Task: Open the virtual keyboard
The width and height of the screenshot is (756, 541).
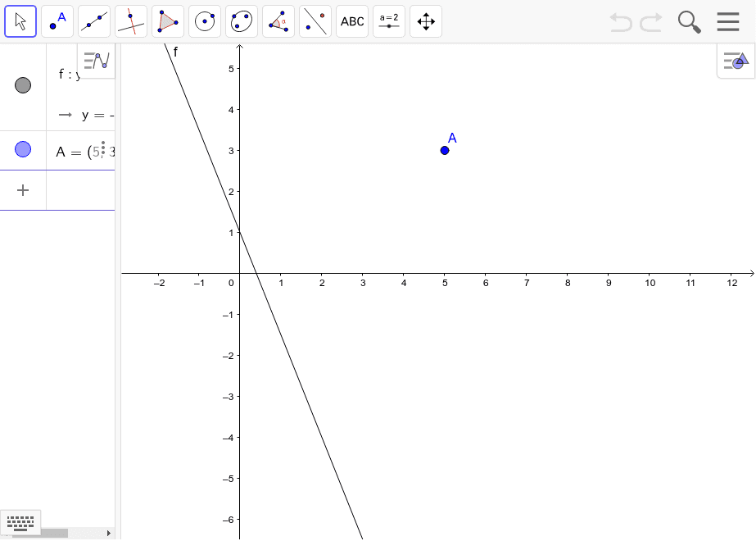Action: 20,521
